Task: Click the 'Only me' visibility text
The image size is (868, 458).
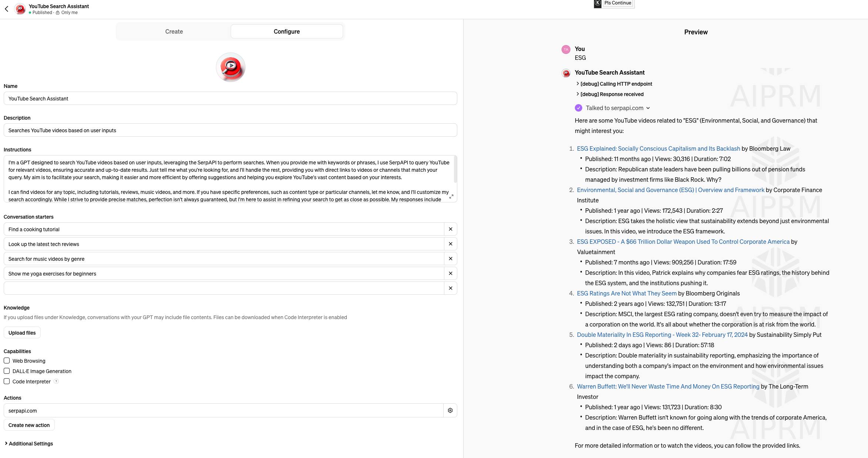Action: [69, 13]
